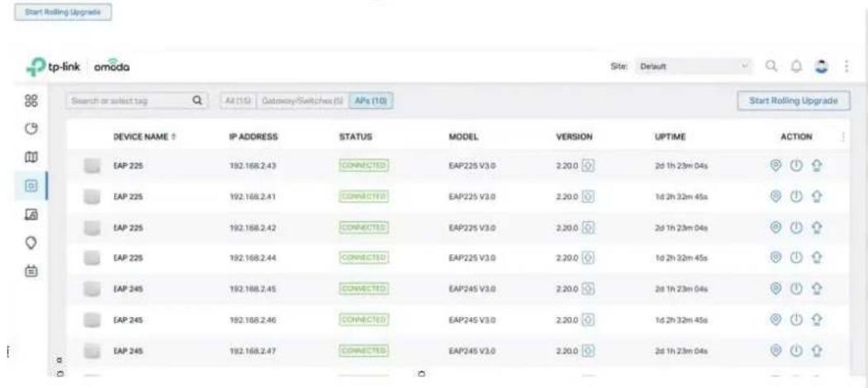Click Start Rolling Upgrade button in device toolbar
The image size is (868, 388).
(x=794, y=101)
